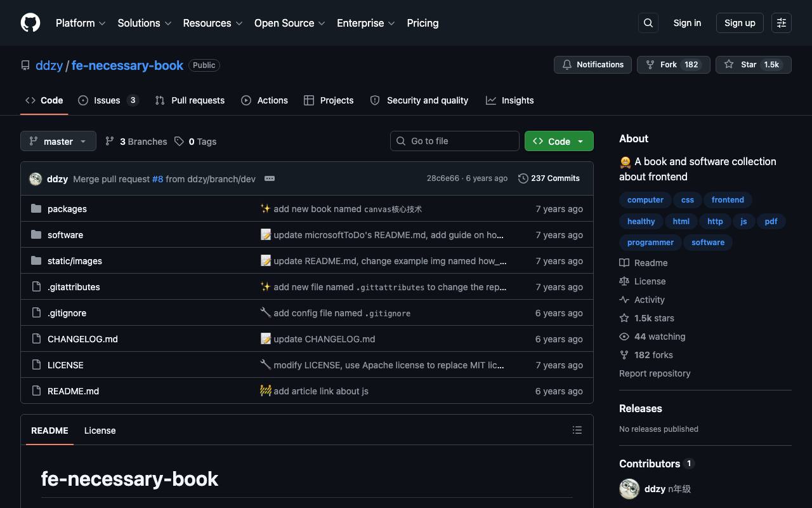The image size is (812, 508).
Task: Fork the repository with Fork button
Action: (673, 65)
